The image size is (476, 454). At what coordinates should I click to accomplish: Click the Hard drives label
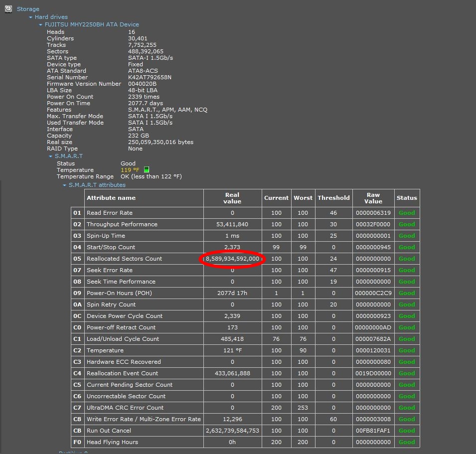[51, 17]
